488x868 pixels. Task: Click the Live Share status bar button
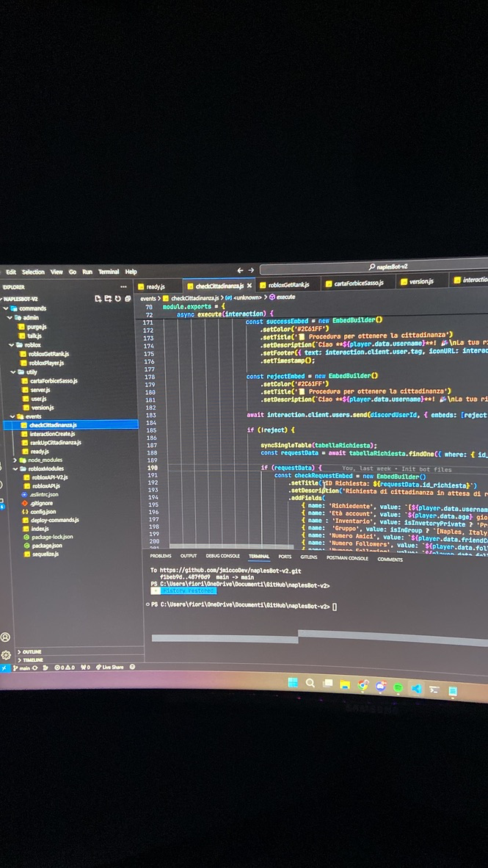[112, 667]
